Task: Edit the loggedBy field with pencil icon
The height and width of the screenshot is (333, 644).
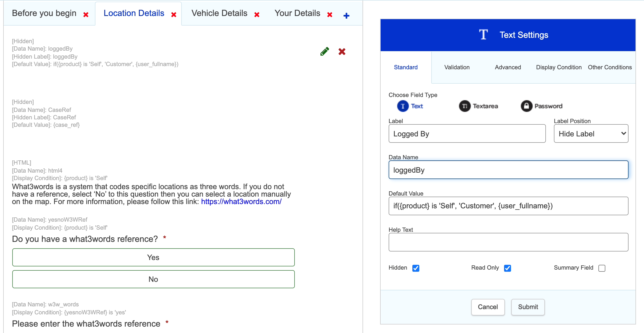Action: pyautogui.click(x=325, y=51)
